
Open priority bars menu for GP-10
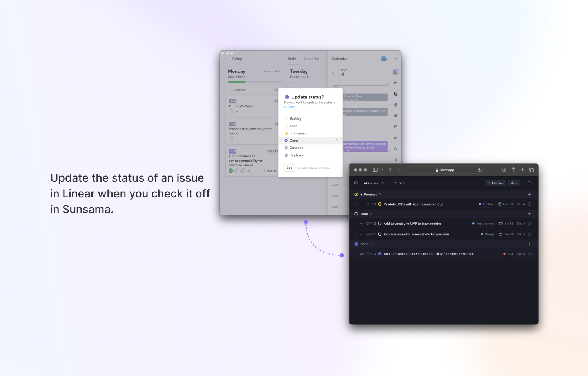coord(362,254)
